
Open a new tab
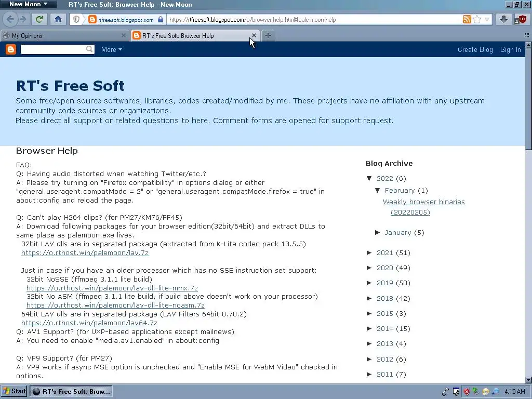[268, 35]
